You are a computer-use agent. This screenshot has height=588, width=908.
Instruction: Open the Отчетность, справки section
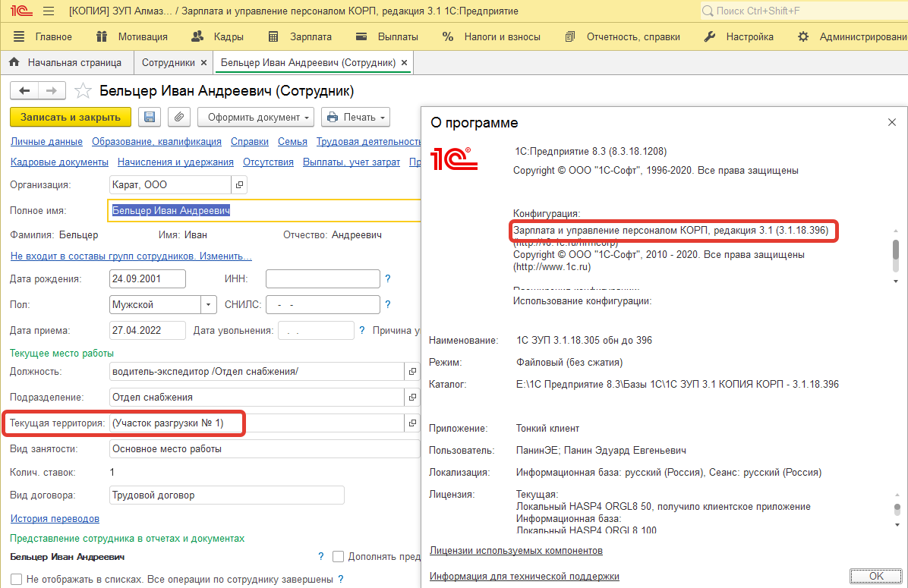pos(623,36)
